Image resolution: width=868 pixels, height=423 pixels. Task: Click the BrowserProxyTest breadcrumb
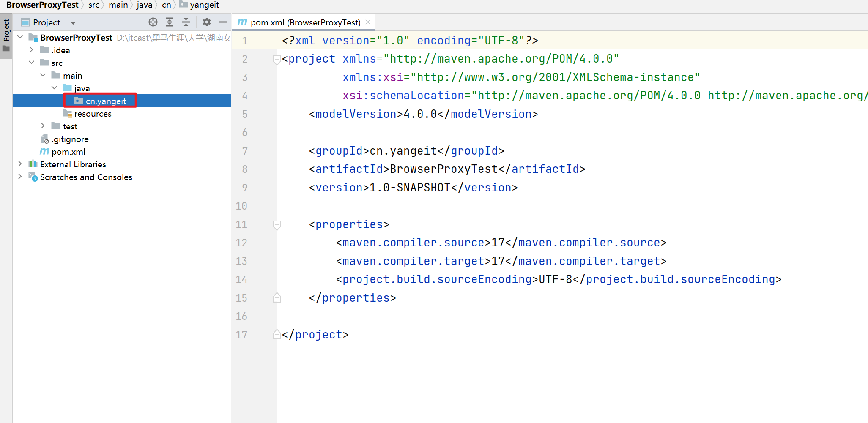tap(42, 5)
